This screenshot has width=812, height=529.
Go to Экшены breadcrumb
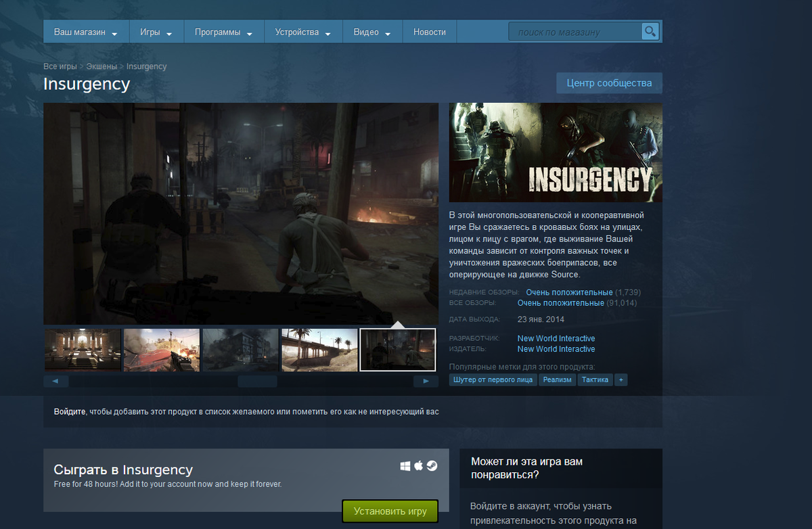coord(101,66)
